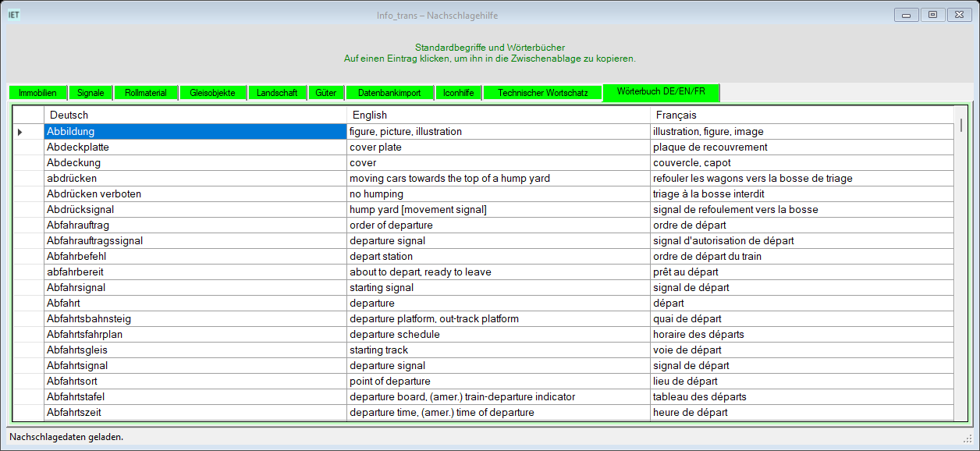Click the German entry 'Abfahrt'
The height and width of the screenshot is (451, 980).
pos(195,304)
